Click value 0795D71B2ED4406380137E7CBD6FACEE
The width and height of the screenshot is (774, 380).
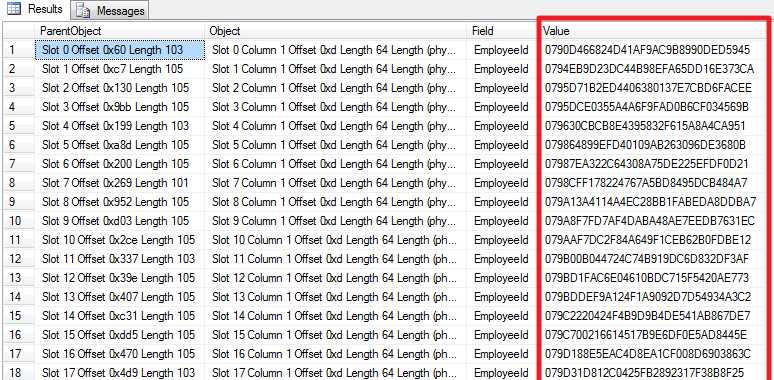(x=648, y=88)
